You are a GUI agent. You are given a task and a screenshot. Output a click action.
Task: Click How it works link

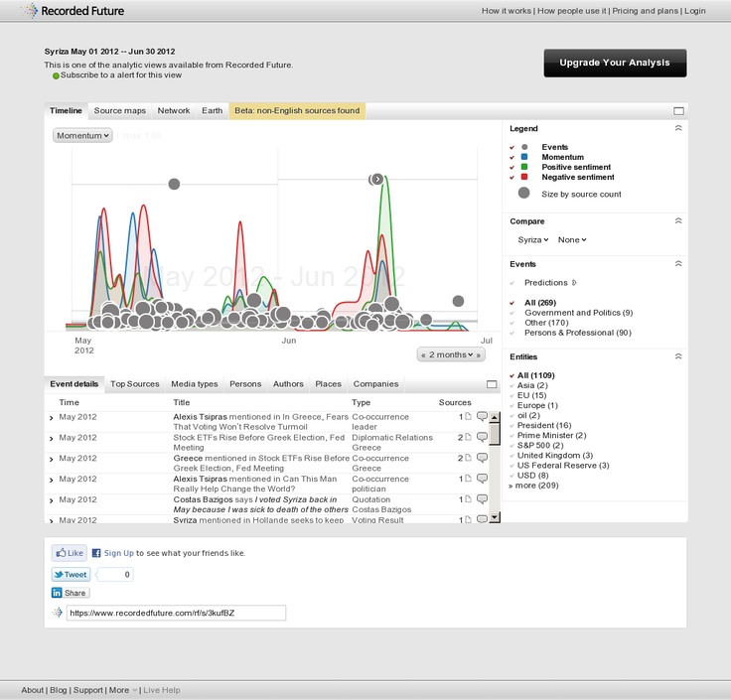pos(507,11)
